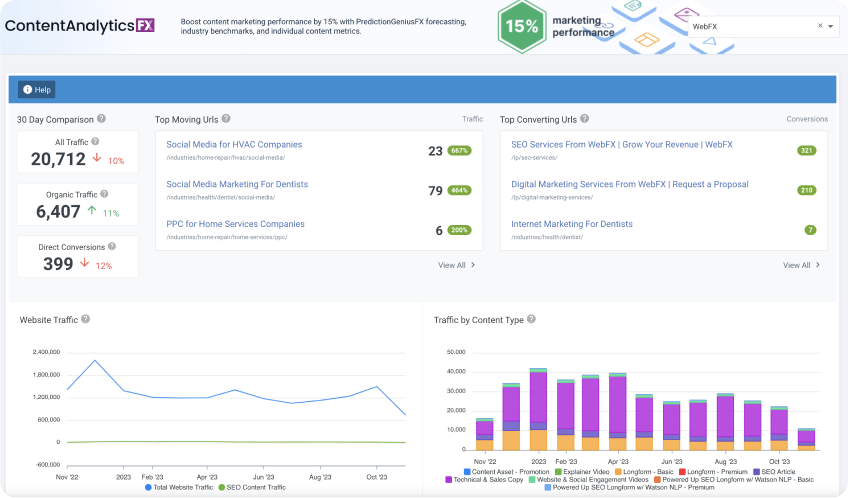This screenshot has width=848, height=498.
Task: Click the Organic Traffic value 6,407
Action: tap(58, 211)
